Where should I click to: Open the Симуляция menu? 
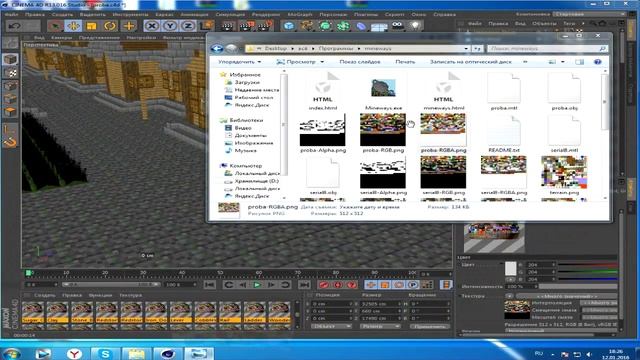230,14
